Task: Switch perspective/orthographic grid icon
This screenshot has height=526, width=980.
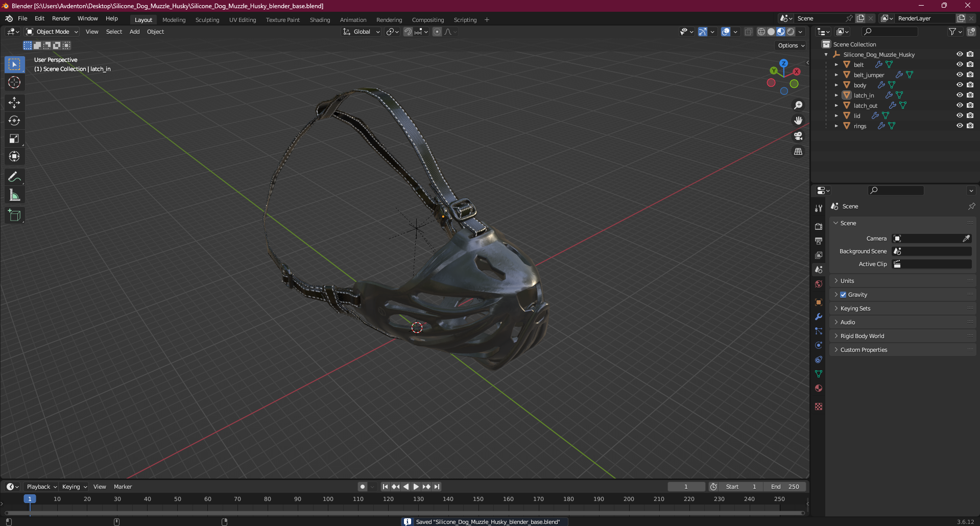Action: click(x=798, y=152)
